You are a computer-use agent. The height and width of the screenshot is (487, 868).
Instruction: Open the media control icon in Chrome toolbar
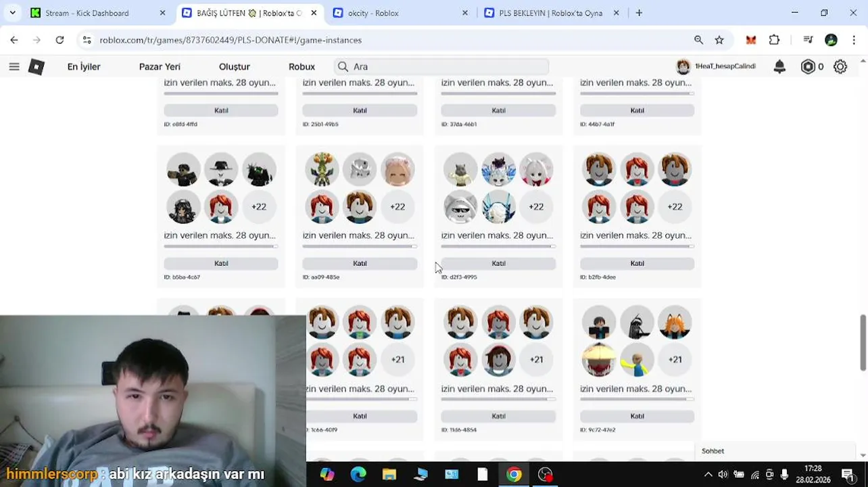tap(808, 40)
